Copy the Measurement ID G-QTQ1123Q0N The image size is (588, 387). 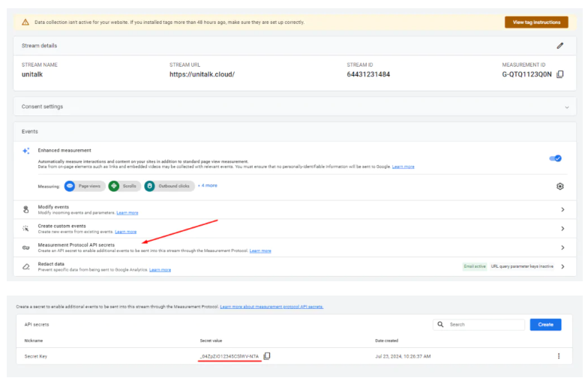pos(560,74)
